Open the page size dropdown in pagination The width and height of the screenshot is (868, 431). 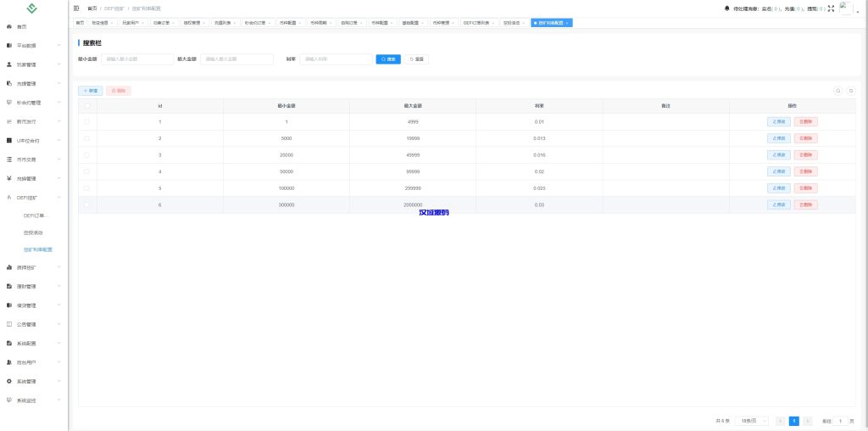coord(753,421)
